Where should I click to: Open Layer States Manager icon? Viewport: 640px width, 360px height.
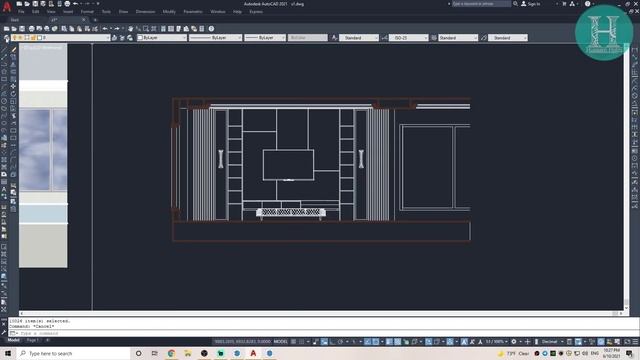tap(130, 38)
